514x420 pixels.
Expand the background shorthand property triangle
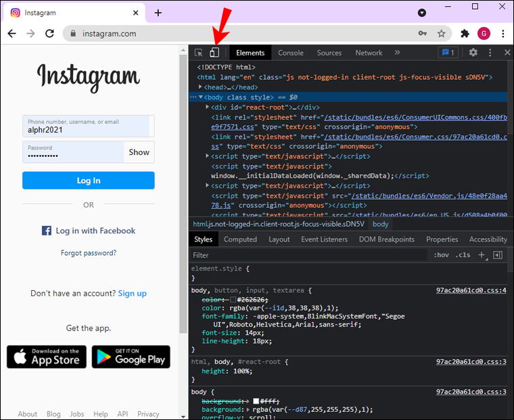[248, 409]
